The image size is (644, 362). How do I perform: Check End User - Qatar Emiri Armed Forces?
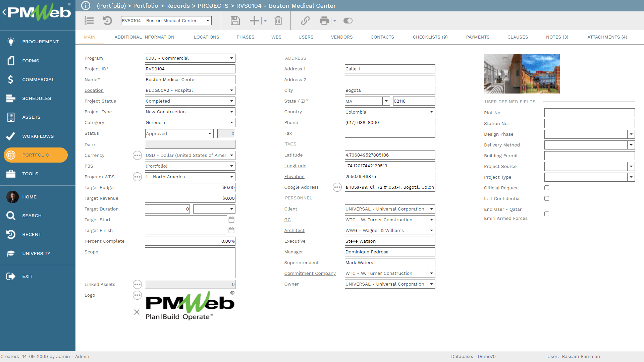point(547,214)
